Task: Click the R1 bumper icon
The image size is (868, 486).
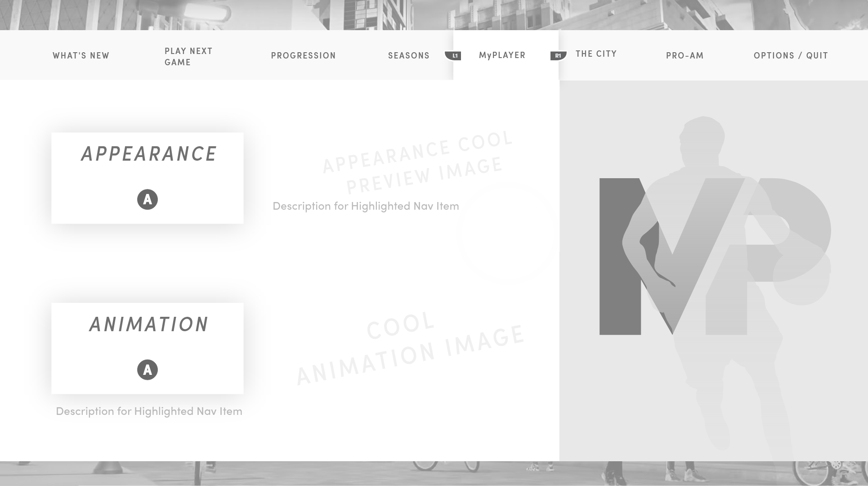Action: coord(559,55)
